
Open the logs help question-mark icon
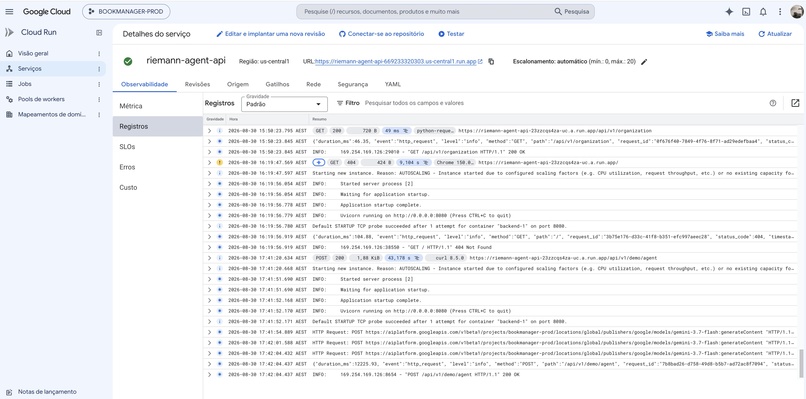[773, 103]
